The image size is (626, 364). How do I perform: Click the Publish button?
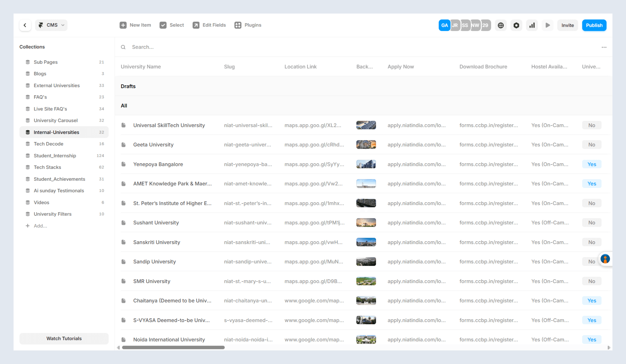coord(594,25)
